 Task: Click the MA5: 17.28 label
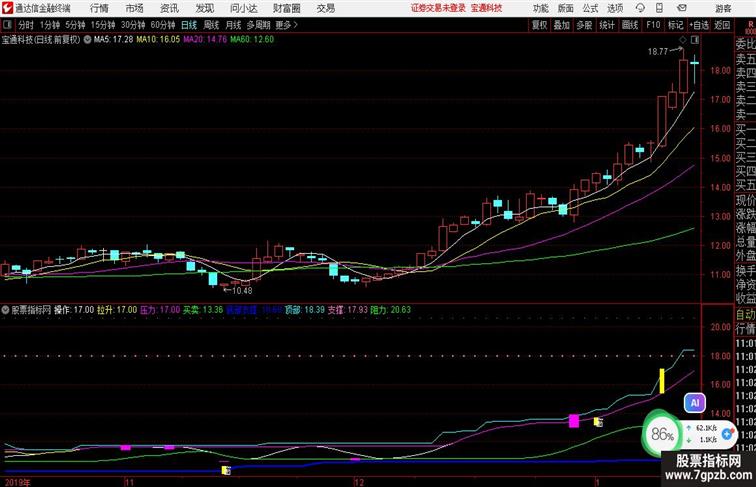[113, 40]
